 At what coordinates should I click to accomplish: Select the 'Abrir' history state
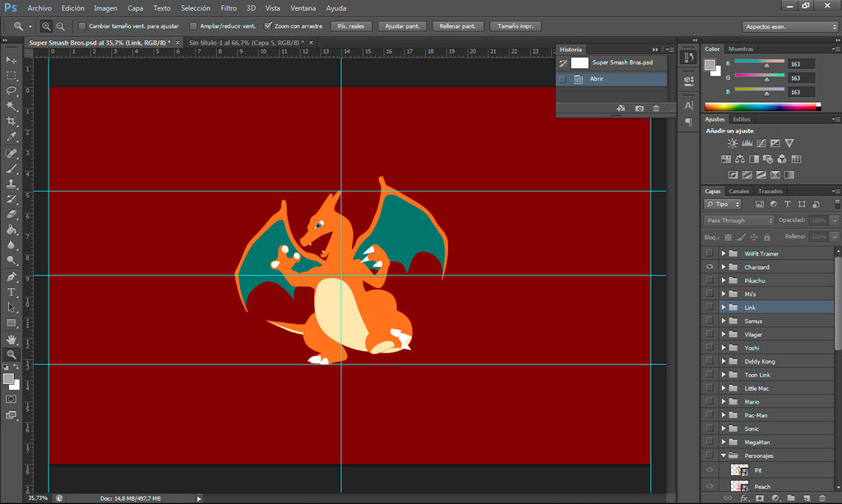(x=612, y=79)
